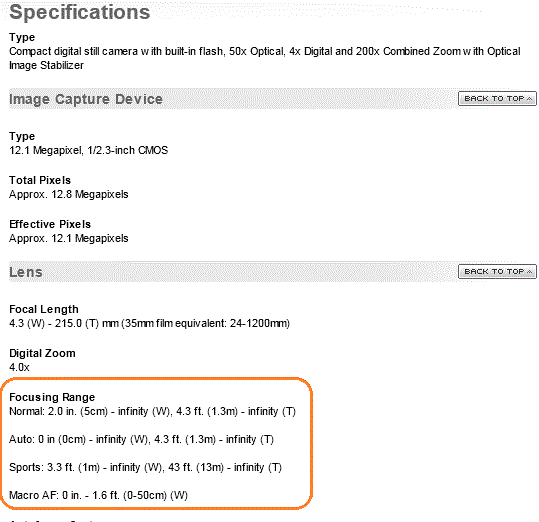Click the 12.1 Megapixel, 1/2.3-inch CMOS text
539x522 pixels.
coord(89,151)
